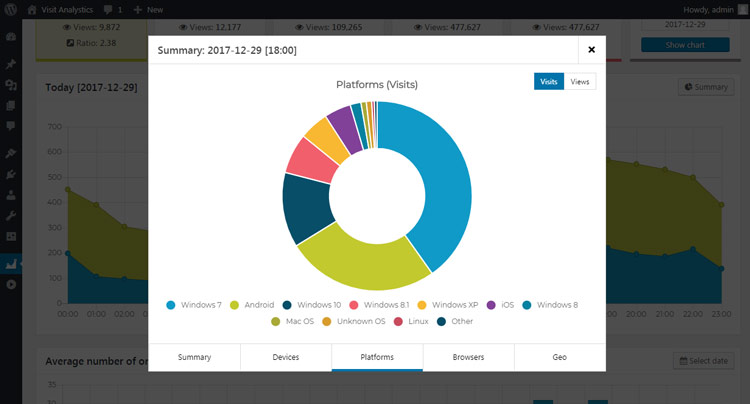This screenshot has height=404, width=750.
Task: Click the Today [2017-12-29] heading
Action: [x=91, y=87]
